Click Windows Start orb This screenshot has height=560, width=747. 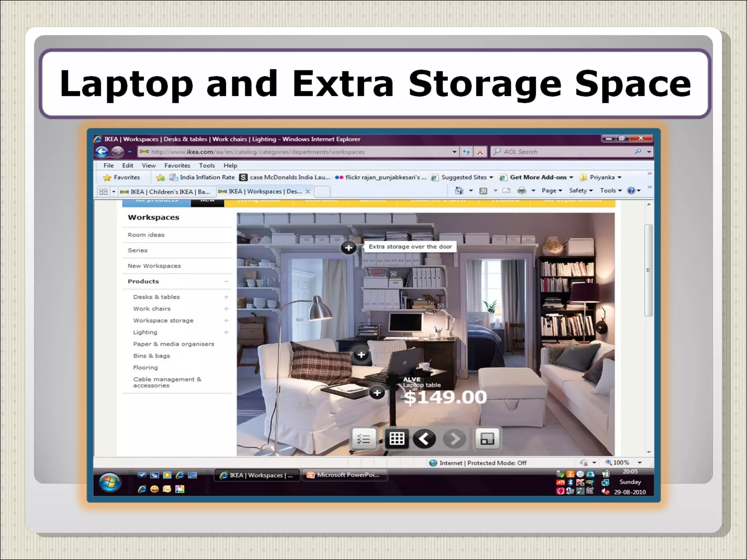point(110,482)
